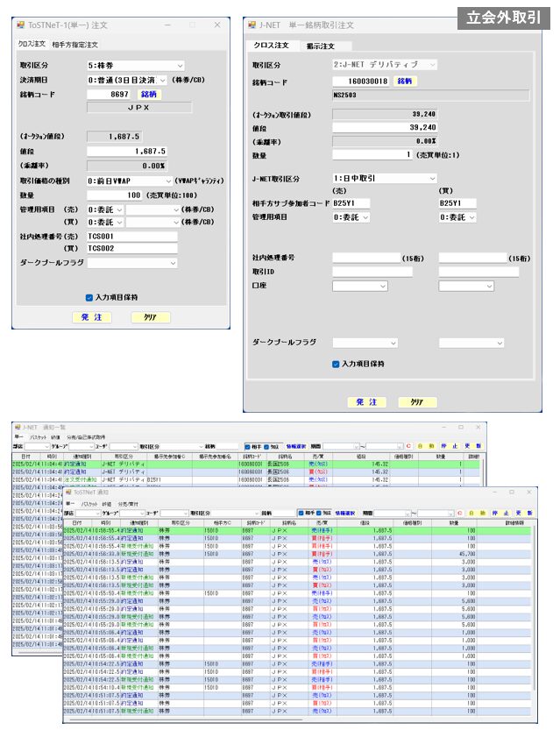Click 数量 field showing 100 in ToSTNeT-1 window

point(115,195)
